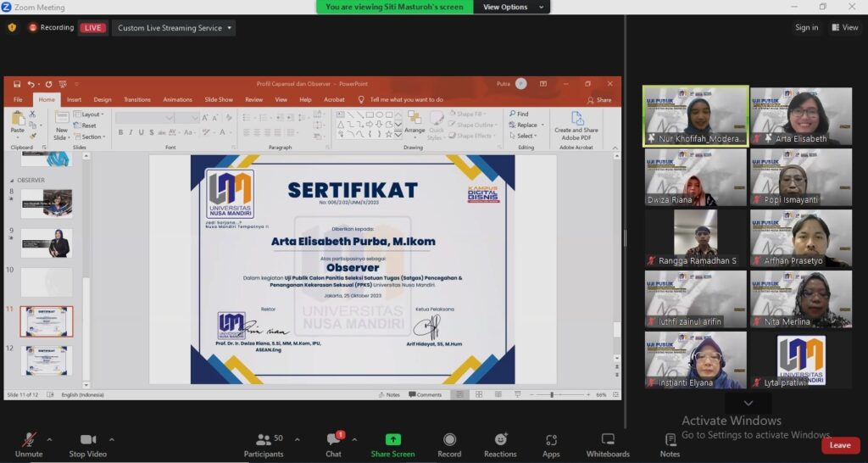
Task: Click the Share Screen button
Action: (392, 445)
